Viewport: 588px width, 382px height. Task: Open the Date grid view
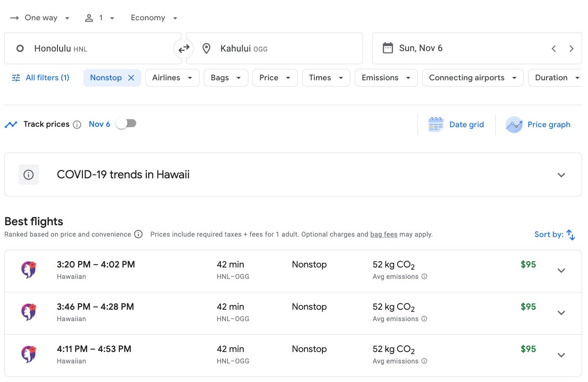457,125
